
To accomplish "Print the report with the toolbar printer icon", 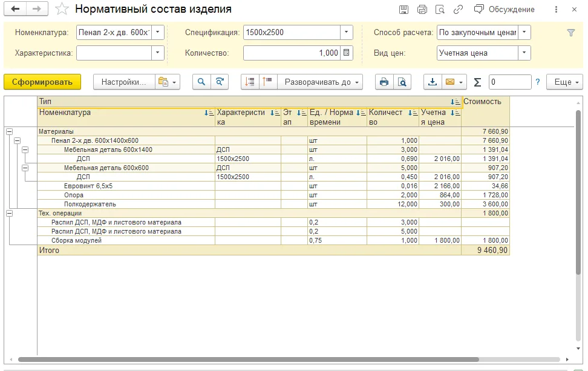I will (x=384, y=82).
